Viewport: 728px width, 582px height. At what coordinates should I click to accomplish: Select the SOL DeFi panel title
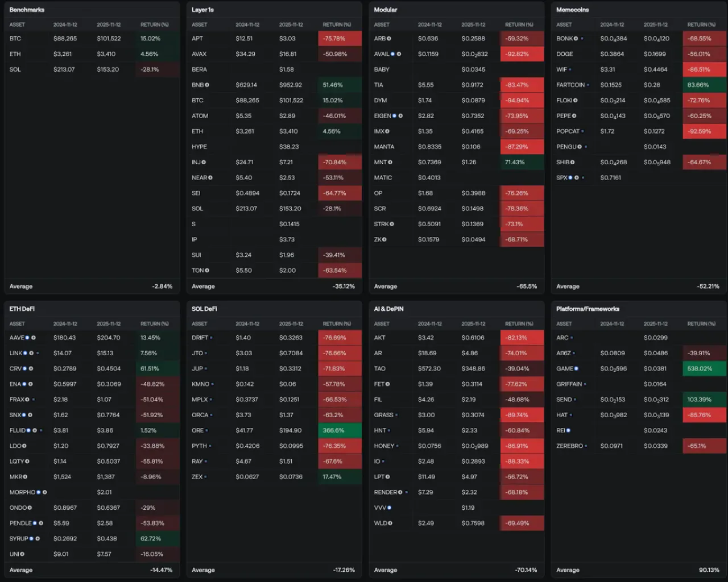click(x=204, y=309)
